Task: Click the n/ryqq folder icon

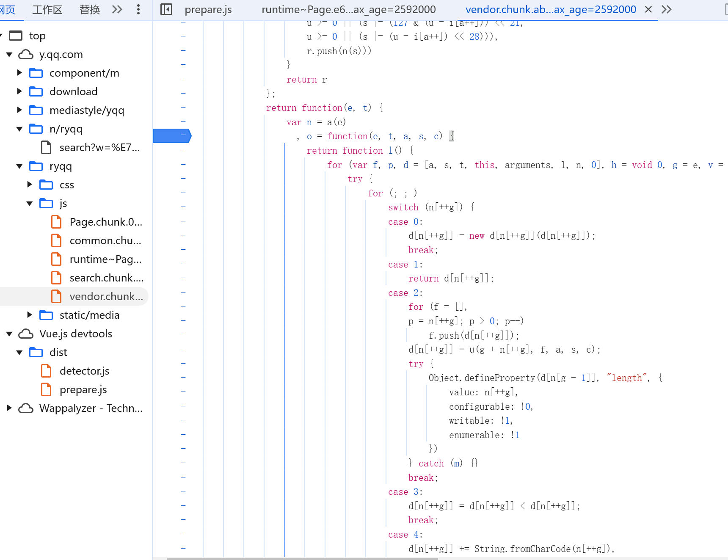Action: click(36, 129)
